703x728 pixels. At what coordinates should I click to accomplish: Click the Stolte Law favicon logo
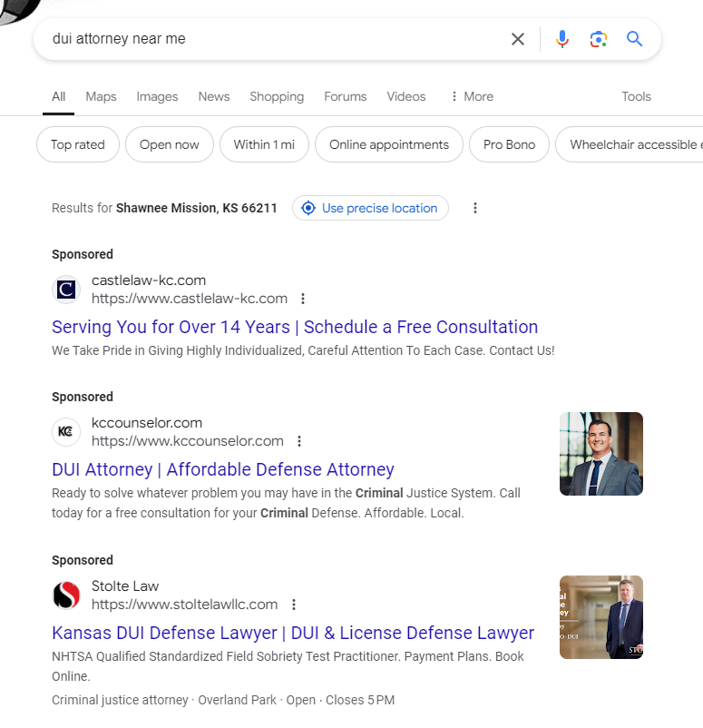click(66, 595)
